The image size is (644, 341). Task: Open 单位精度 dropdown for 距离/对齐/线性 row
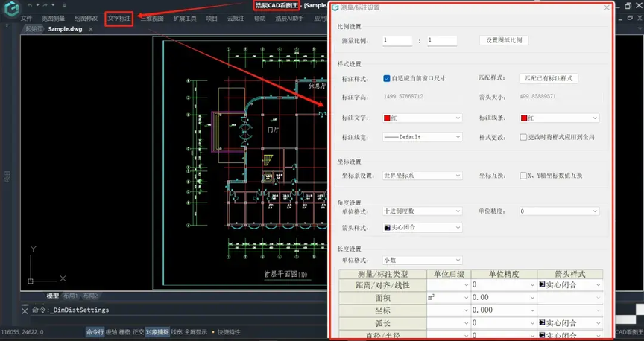click(504, 284)
